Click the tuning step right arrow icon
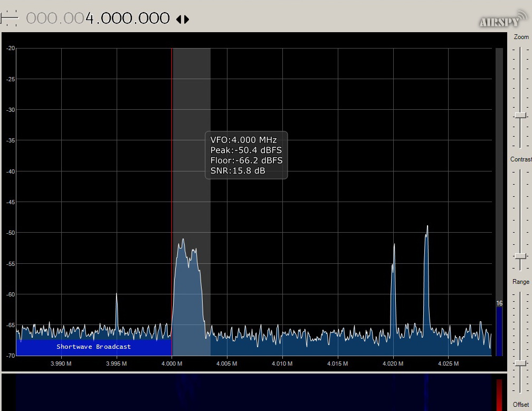The height and width of the screenshot is (411, 532). (186, 20)
